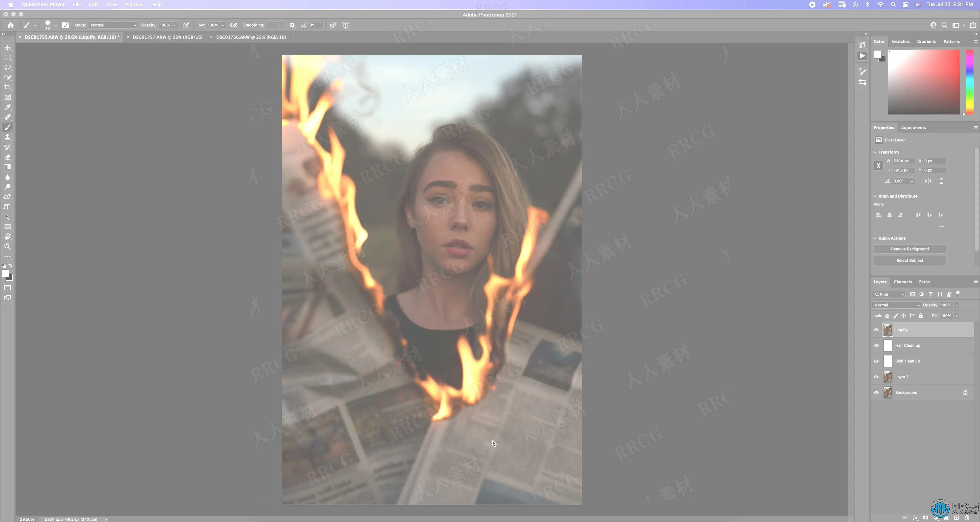Select the Eraser tool
The width and height of the screenshot is (980, 522).
coord(8,157)
